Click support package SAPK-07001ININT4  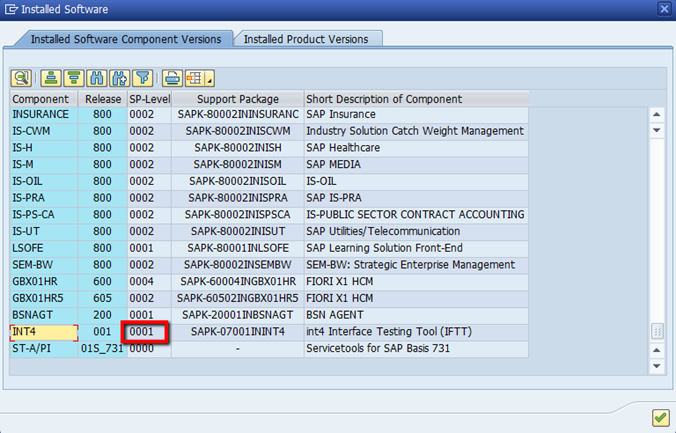point(238,332)
